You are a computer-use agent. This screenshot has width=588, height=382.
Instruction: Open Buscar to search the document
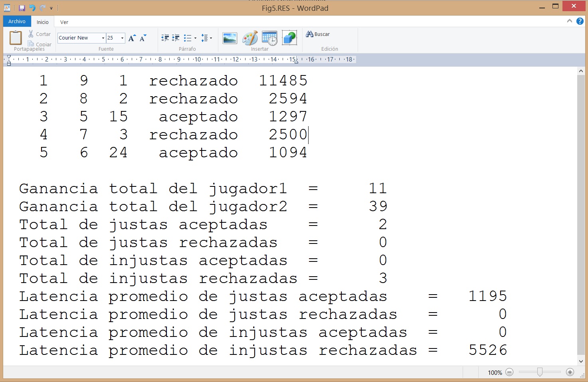[318, 34]
